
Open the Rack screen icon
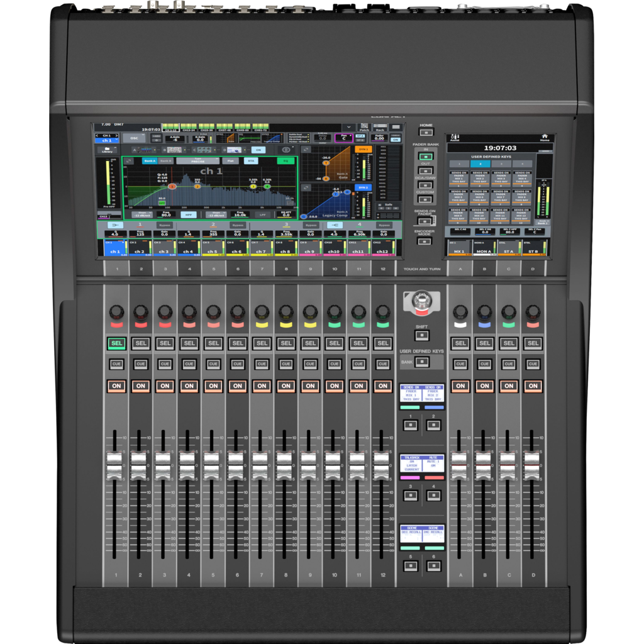380,126
